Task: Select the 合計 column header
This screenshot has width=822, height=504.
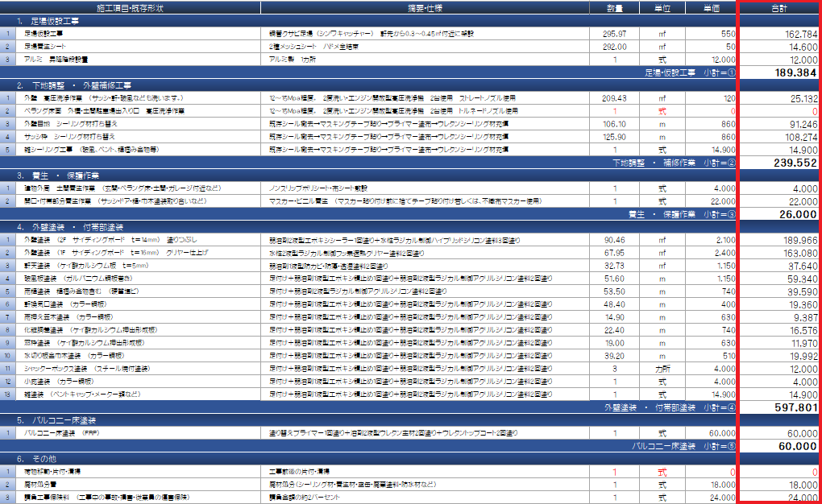Action: tap(779, 8)
